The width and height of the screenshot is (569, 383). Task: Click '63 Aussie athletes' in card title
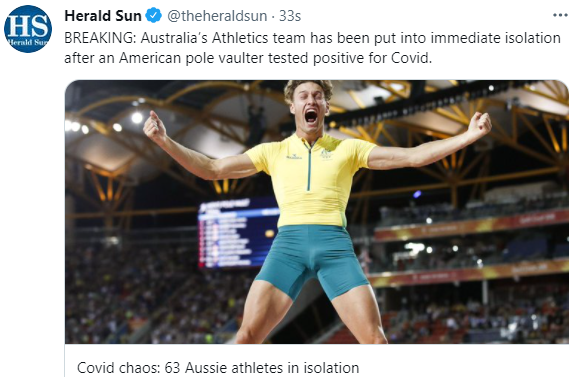click(x=226, y=368)
